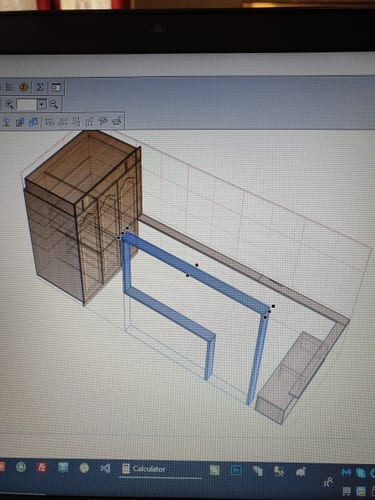Screen dimensions: 375x500
Task: Click the second blue cube toolbar icon
Action: 20,122
